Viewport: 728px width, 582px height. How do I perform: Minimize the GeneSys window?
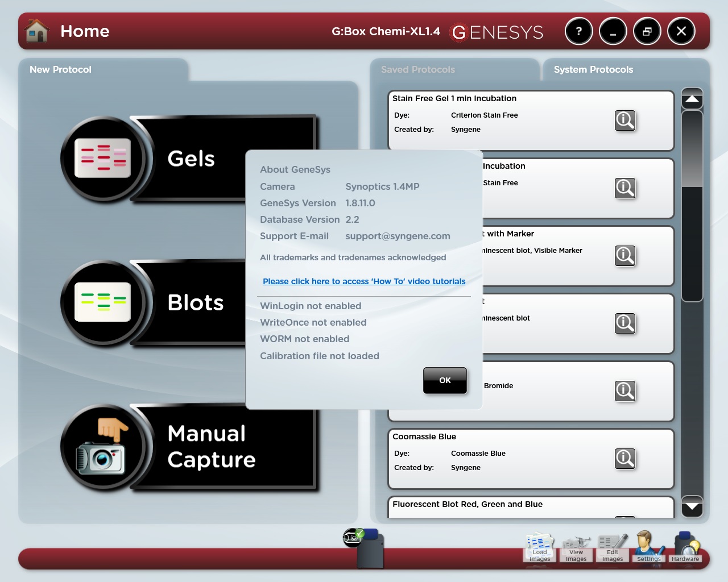pyautogui.click(x=613, y=31)
